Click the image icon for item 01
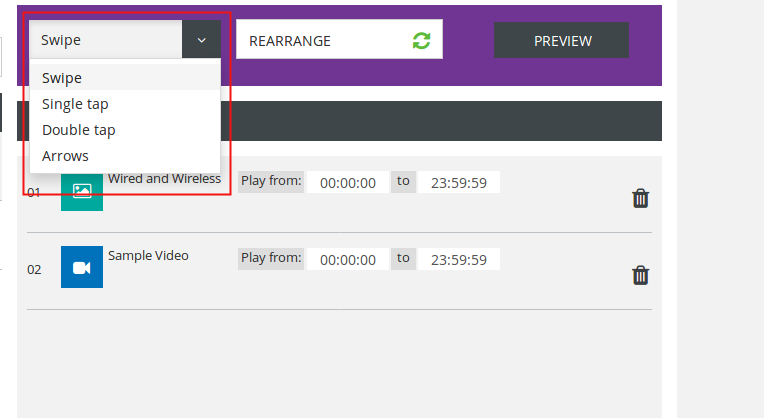This screenshot has width=764, height=418. [x=82, y=190]
